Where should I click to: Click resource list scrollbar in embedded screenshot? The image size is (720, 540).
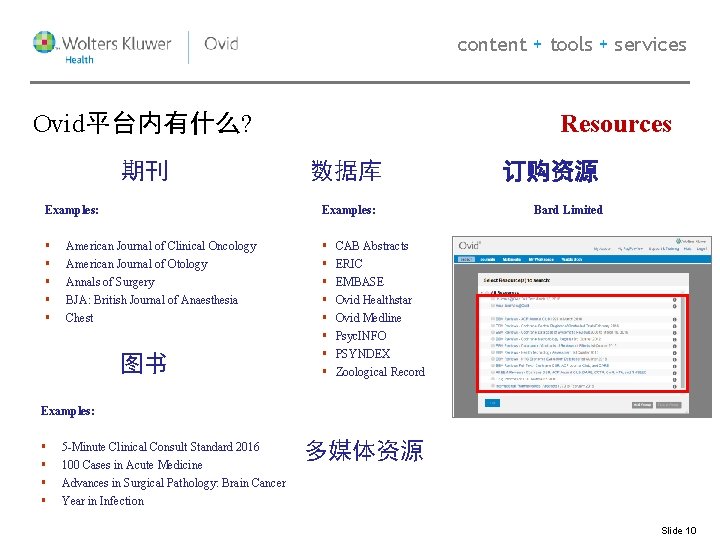point(683,343)
